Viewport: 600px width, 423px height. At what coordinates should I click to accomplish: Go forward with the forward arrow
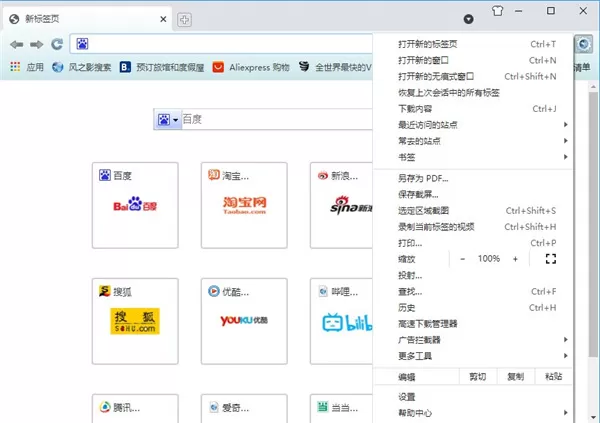[x=37, y=44]
